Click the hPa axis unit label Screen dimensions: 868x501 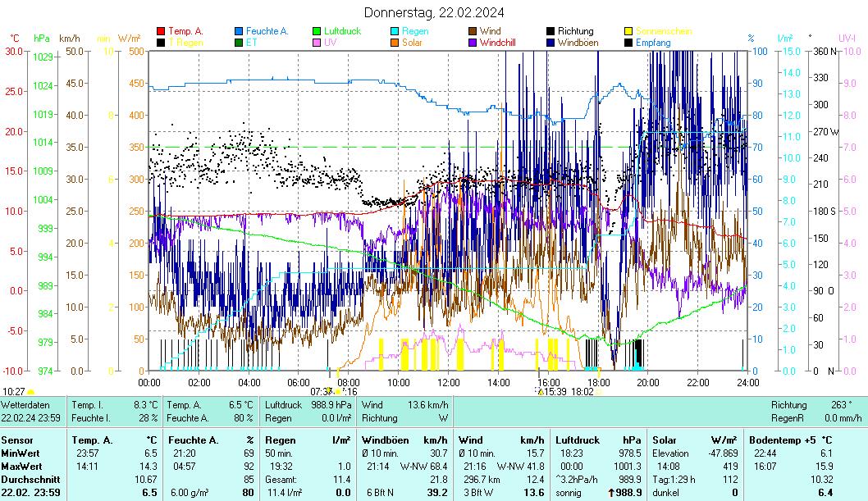coord(41,38)
